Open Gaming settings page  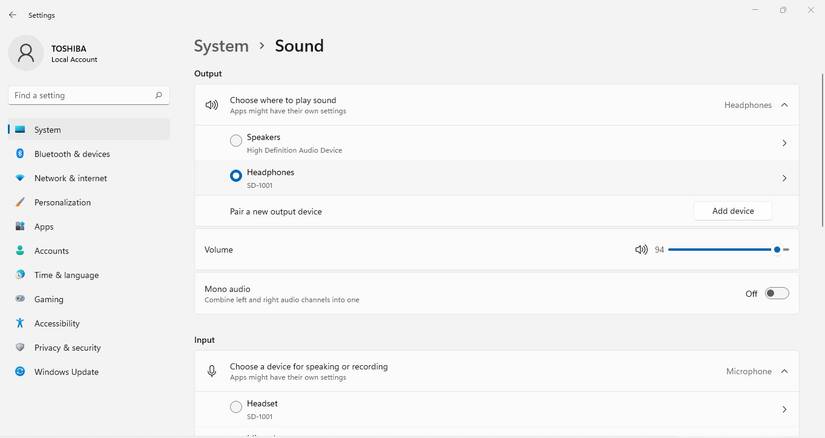point(48,299)
